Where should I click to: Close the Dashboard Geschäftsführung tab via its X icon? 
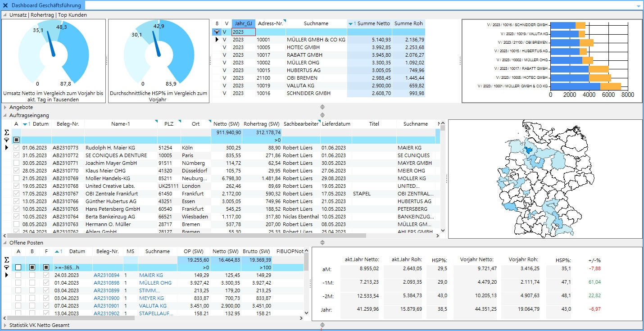pos(5,5)
